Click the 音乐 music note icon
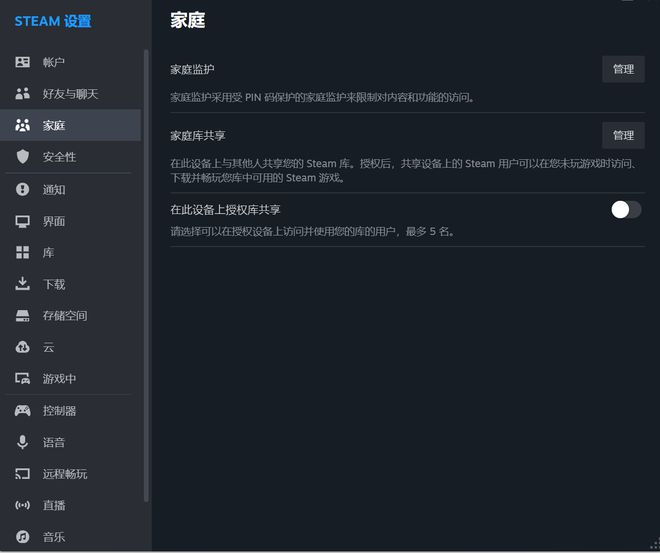Viewport: 660px width, 553px height. [22, 537]
